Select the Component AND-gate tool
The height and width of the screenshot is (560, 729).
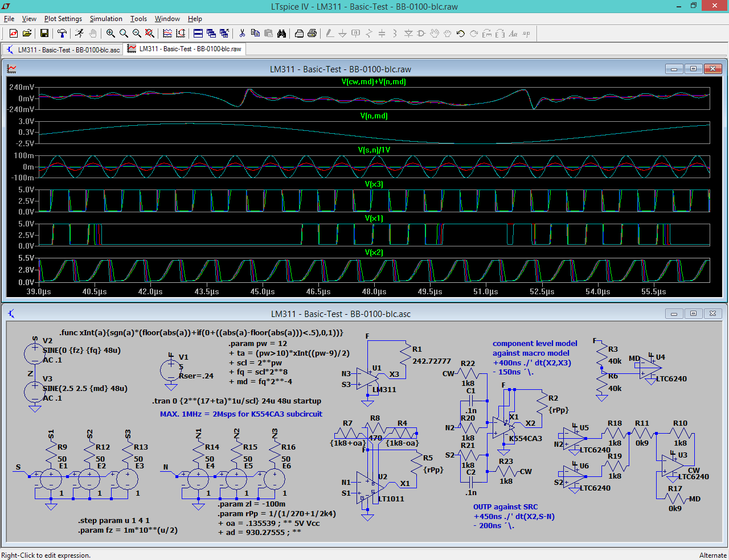421,34
